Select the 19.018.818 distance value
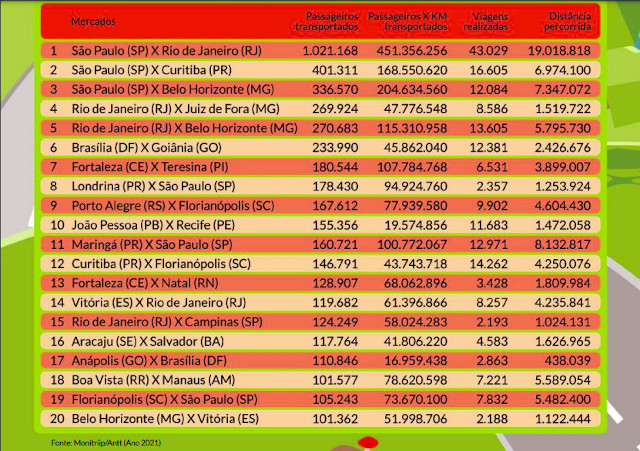This screenshot has height=451, width=640. 557,50
